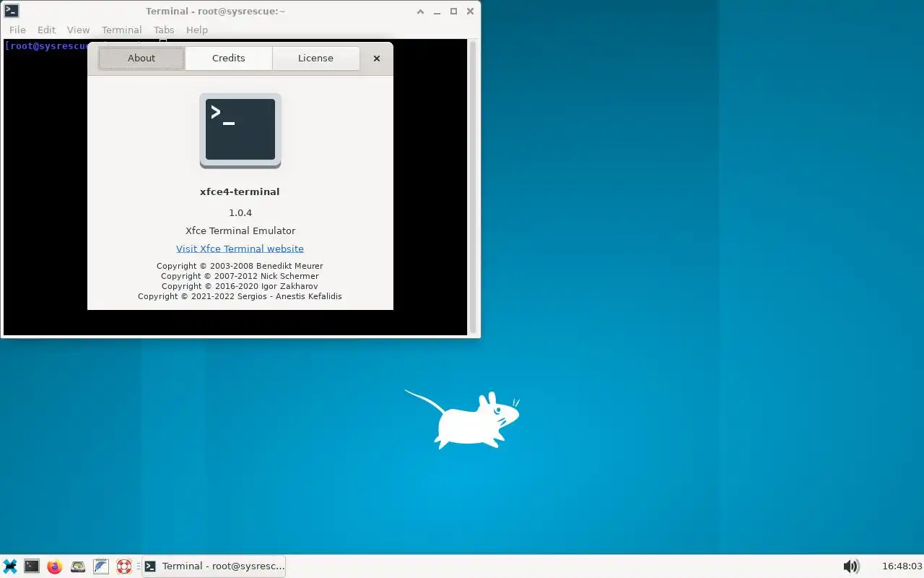Visit Xfce Terminal website link
The height and width of the screenshot is (578, 924).
240,249
